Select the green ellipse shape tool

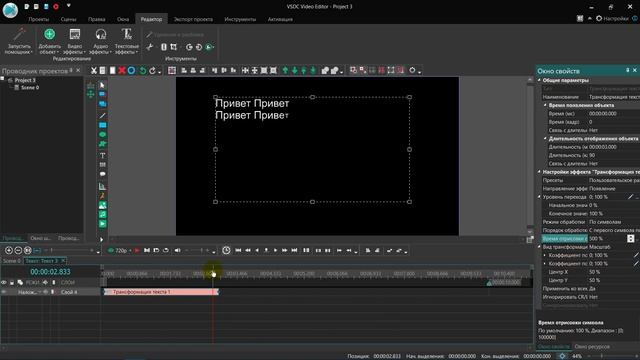pyautogui.click(x=102, y=135)
